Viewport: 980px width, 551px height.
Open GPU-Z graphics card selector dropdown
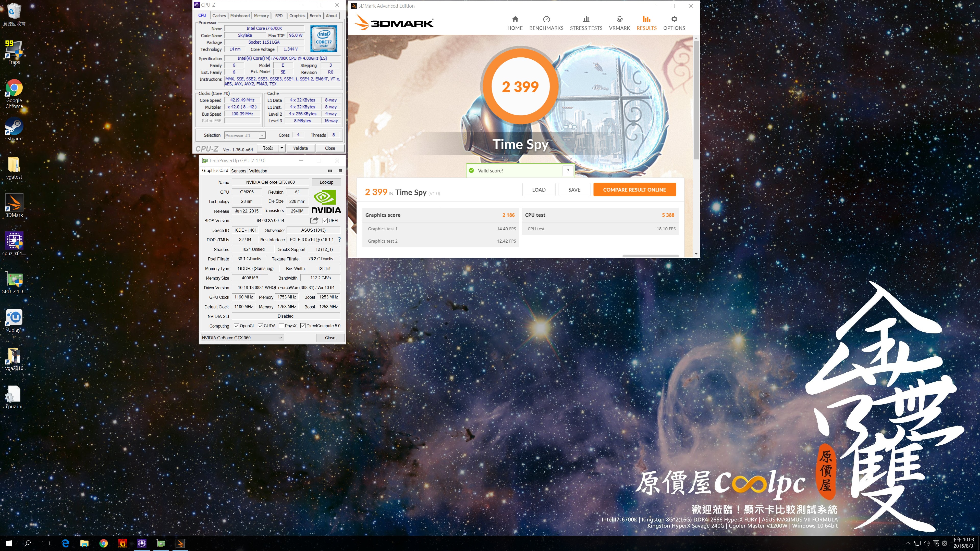242,338
